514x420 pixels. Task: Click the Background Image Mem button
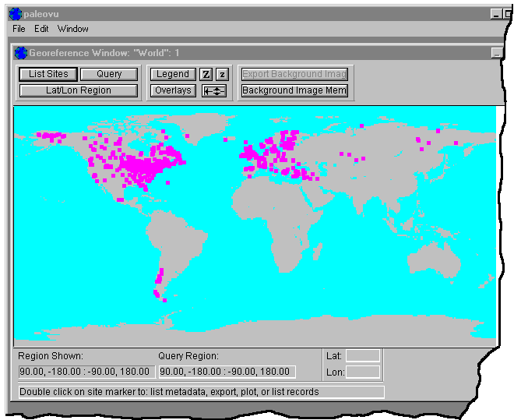point(294,90)
